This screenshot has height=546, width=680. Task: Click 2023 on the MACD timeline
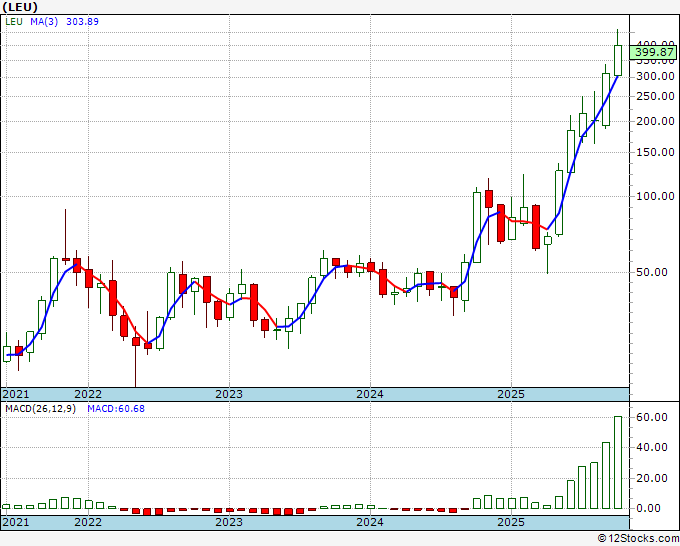229,522
